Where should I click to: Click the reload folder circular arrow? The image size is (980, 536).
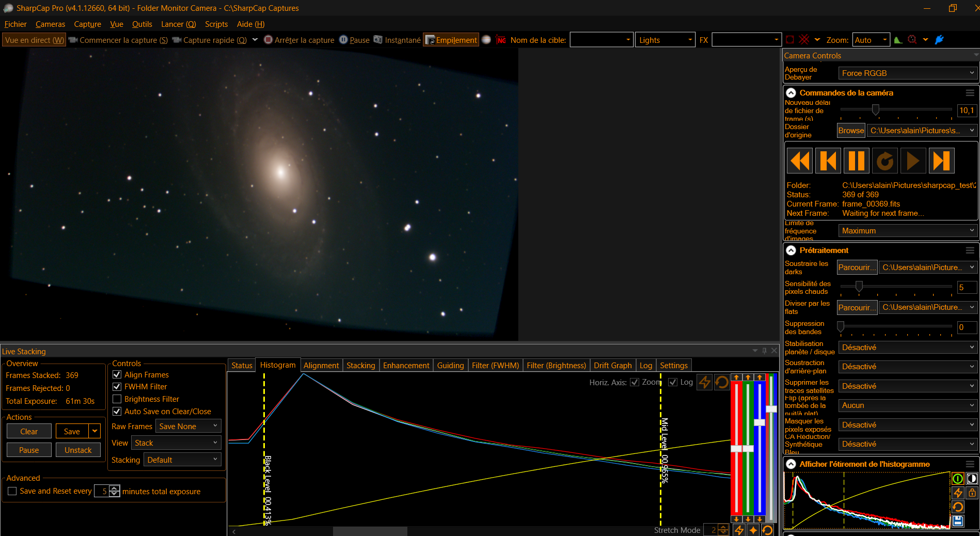[885, 161]
